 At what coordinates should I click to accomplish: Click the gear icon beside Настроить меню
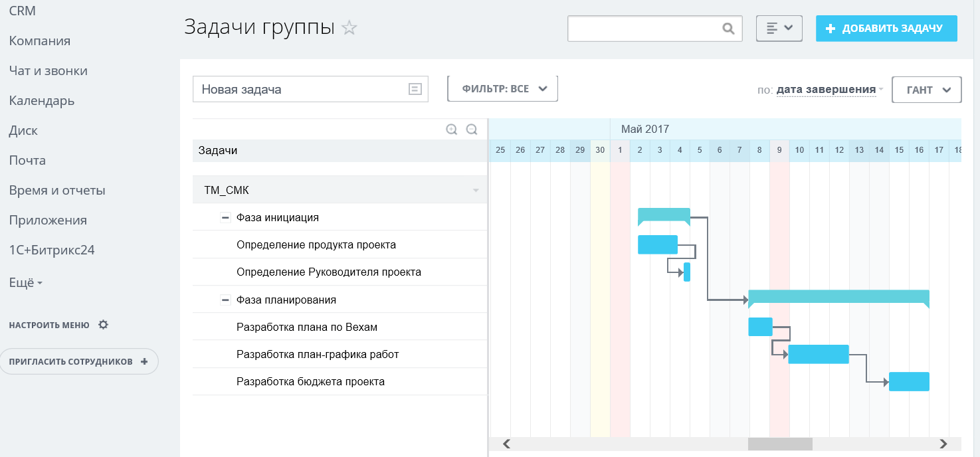tap(103, 325)
